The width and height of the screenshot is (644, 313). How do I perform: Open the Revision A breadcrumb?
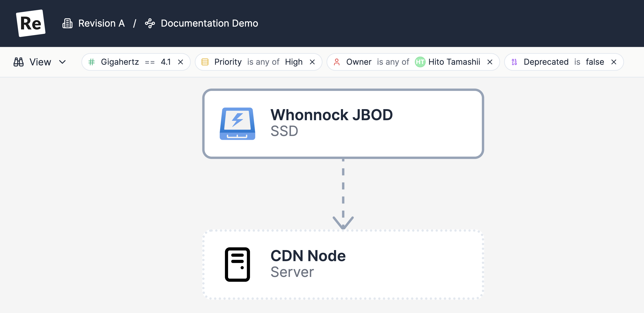click(x=101, y=23)
